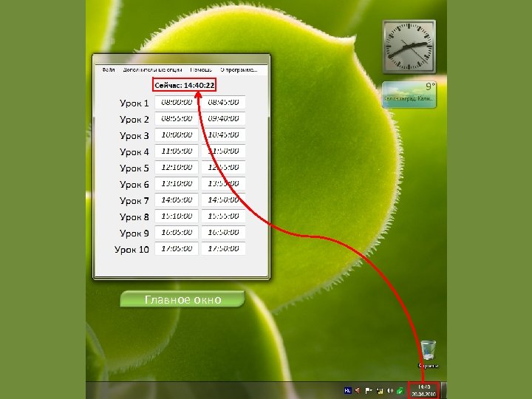Click the Урок 1 start time field
Image resolution: width=532 pixels, height=399 pixels.
(177, 102)
